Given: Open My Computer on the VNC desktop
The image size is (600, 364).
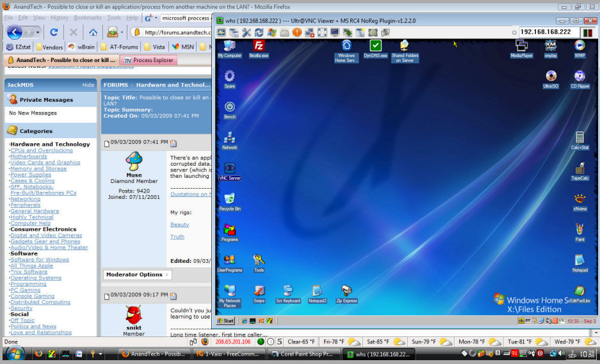Looking at the screenshot, I should coord(230,49).
